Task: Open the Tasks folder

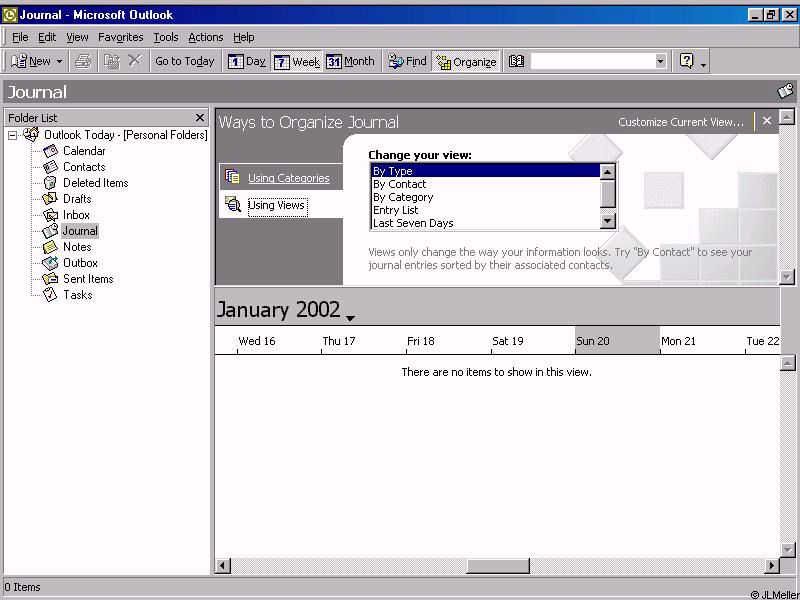Action: tap(78, 295)
